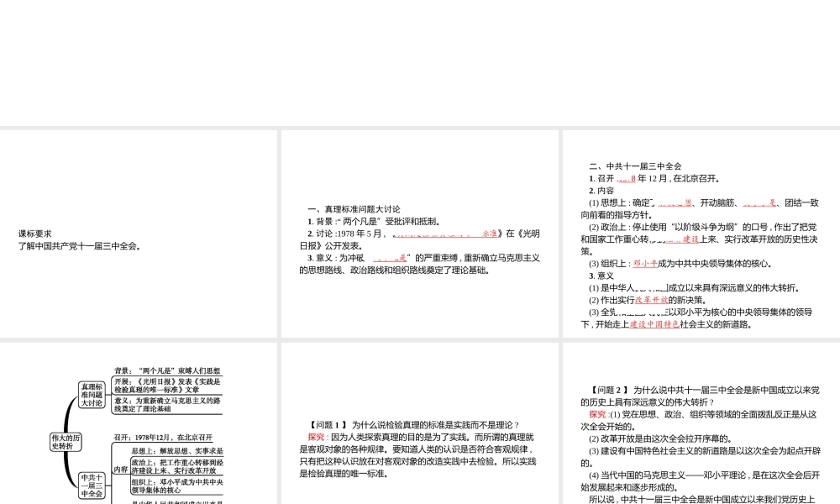Image resolution: width=840 pixels, height=504 pixels.
Task: Click line (3)建设有中国特色社会主义的新道路
Action: click(x=705, y=451)
